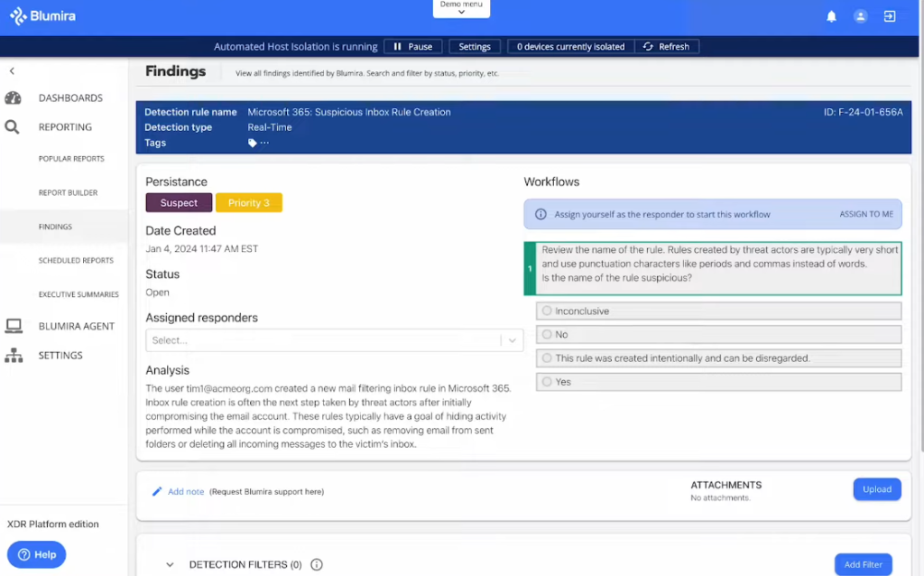Select the Yes radio option

click(547, 382)
